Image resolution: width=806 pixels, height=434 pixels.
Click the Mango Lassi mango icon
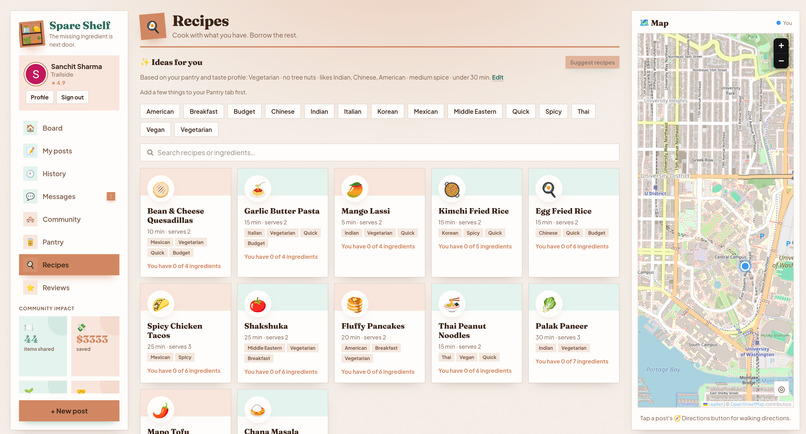(355, 189)
